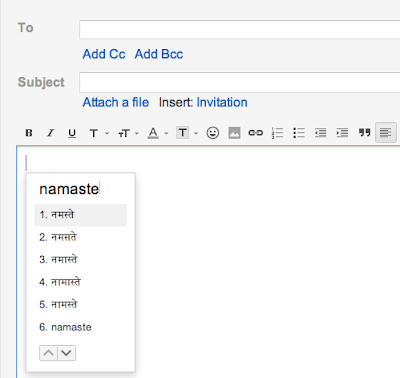
Task: Select the first suggestion नमस्ते
Action: pos(80,215)
